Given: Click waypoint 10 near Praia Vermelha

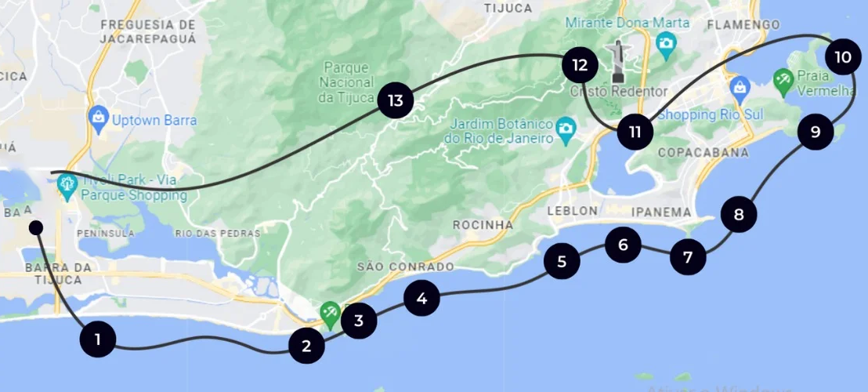Looking at the screenshot, I should point(843,56).
